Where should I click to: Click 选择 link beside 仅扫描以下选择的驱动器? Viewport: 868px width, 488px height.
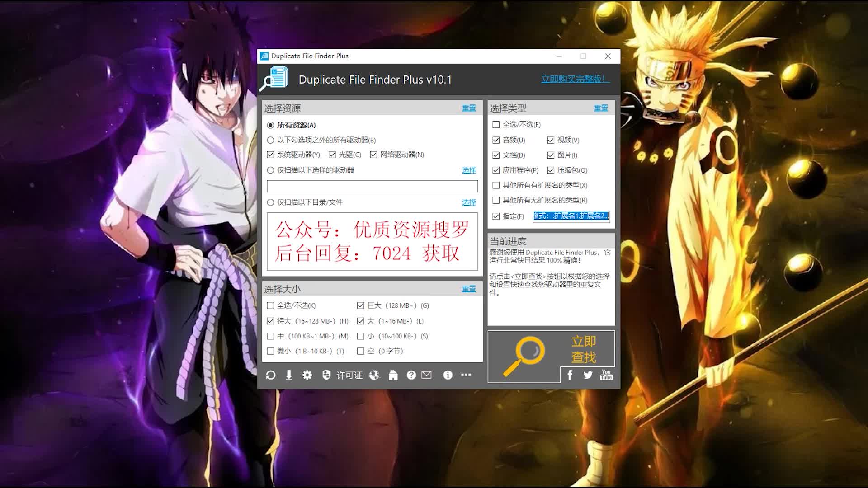(469, 170)
